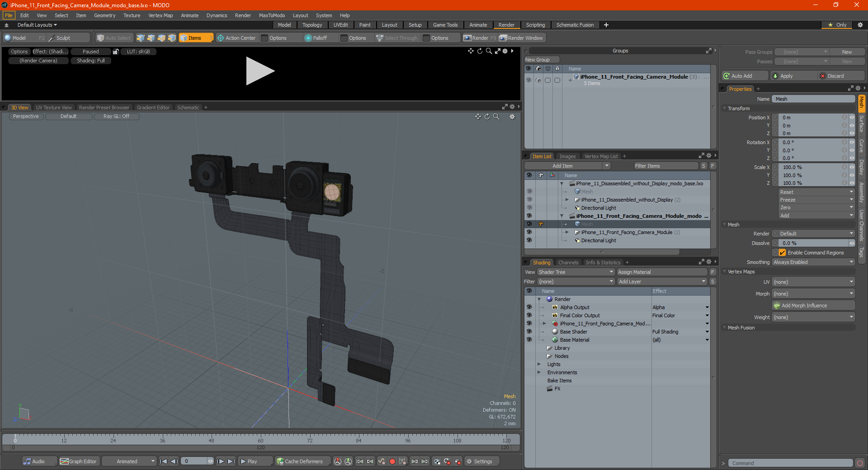Click the New Group button
868x470 pixels.
pos(542,60)
